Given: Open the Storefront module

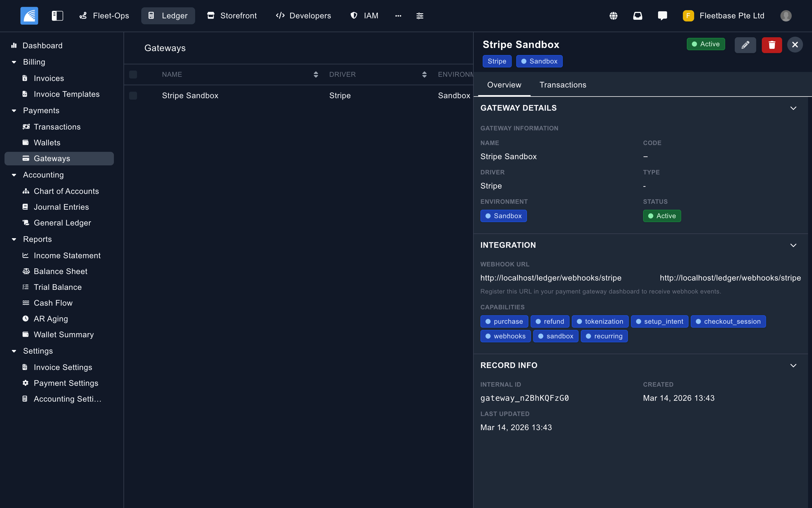Looking at the screenshot, I should [x=232, y=16].
